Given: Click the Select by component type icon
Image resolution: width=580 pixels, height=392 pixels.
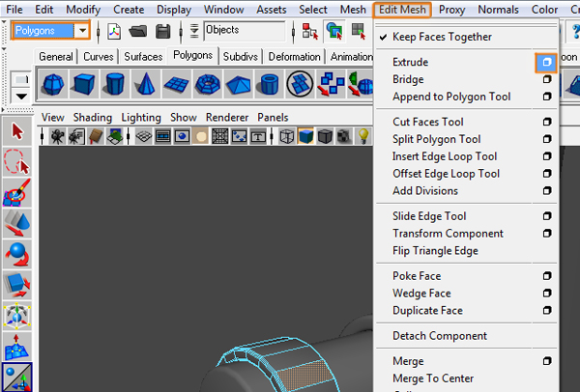Looking at the screenshot, I should coord(358,31).
